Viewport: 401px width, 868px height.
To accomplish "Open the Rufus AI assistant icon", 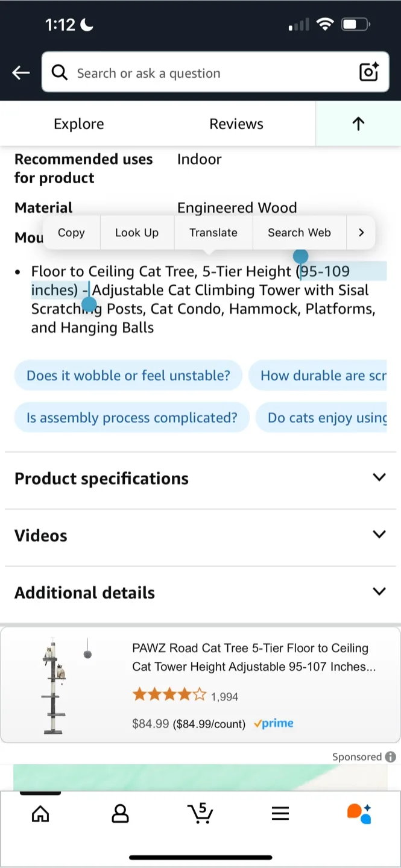I will click(360, 814).
